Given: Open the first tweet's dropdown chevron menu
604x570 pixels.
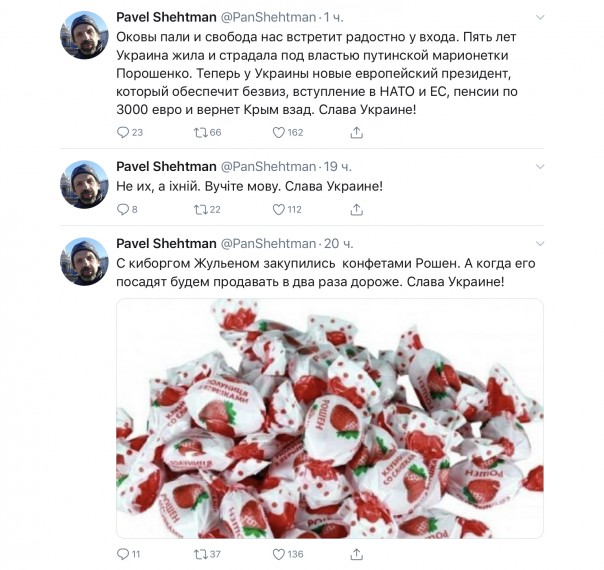Looking at the screenshot, I should (x=540, y=18).
